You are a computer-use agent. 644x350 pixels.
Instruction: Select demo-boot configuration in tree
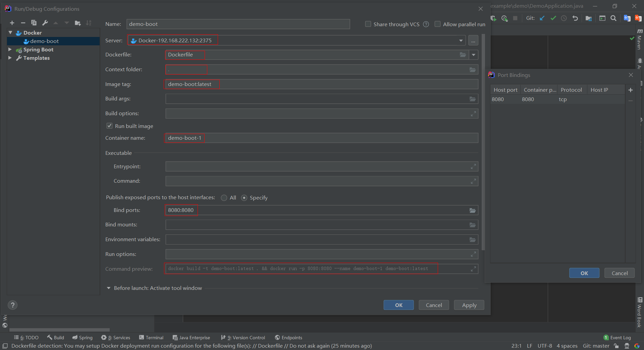pos(44,41)
